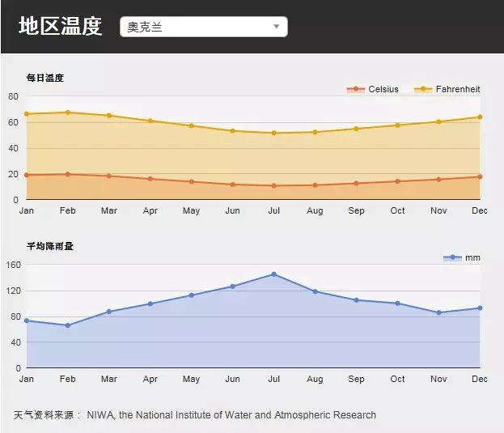Click the Celsius legend entry
Screen dimensions: 504x433
pyautogui.click(x=372, y=89)
